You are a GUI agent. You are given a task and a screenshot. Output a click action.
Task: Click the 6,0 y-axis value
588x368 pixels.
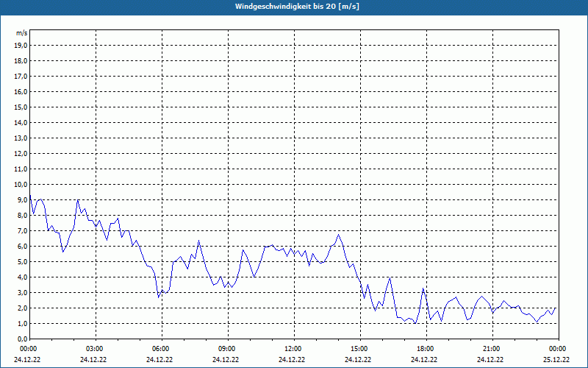22,246
